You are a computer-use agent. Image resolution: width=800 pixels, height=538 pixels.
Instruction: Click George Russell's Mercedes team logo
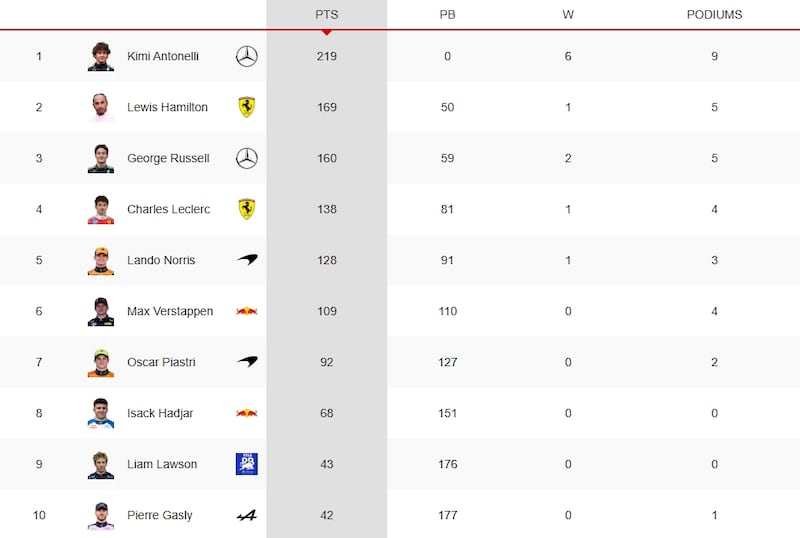click(x=246, y=158)
